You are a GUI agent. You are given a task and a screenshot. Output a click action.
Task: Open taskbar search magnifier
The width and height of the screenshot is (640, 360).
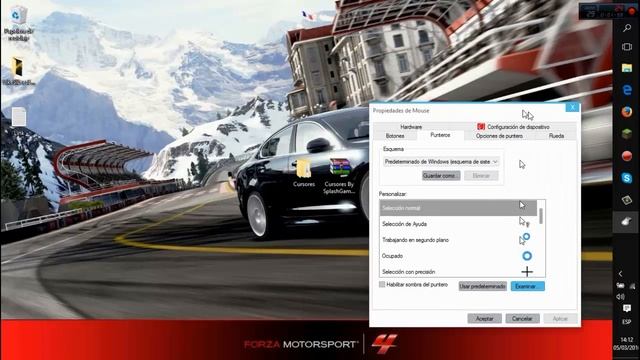pos(627,28)
